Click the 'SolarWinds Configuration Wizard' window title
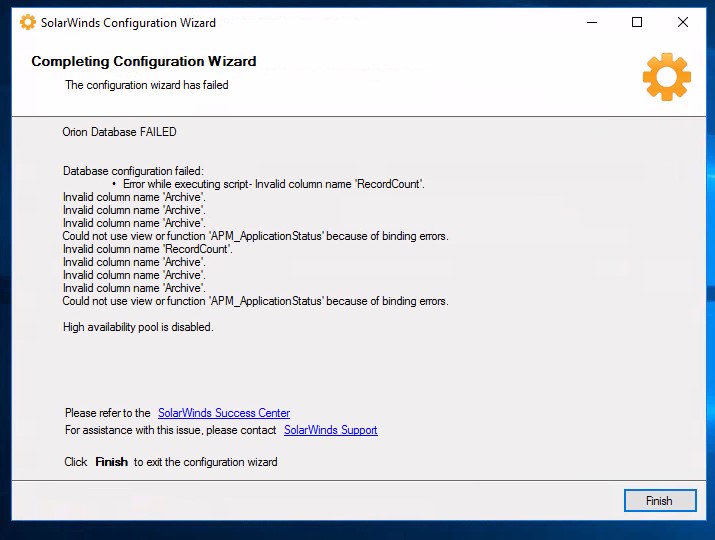The width and height of the screenshot is (715, 540). pyautogui.click(x=128, y=22)
